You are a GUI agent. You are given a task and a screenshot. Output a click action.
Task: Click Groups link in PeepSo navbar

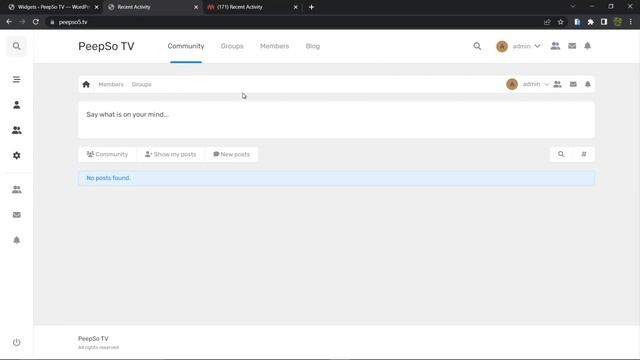point(142,84)
